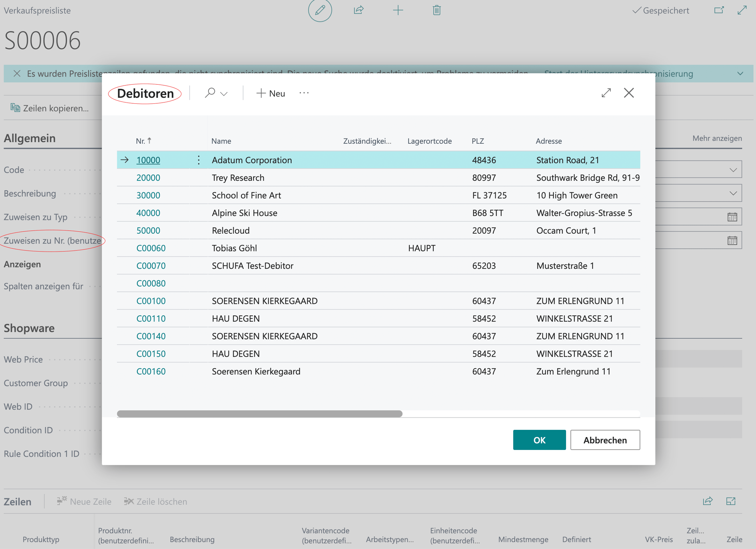
Task: Click the delete trash icon
Action: pyautogui.click(x=437, y=10)
